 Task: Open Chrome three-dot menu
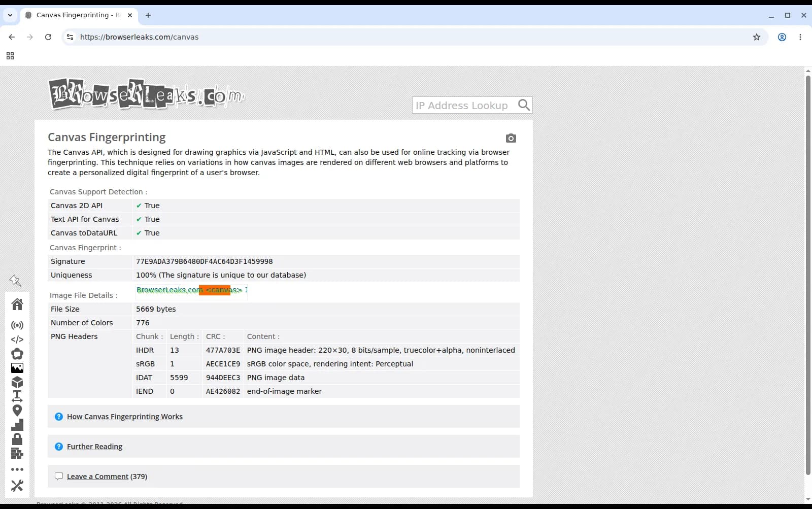click(x=800, y=37)
